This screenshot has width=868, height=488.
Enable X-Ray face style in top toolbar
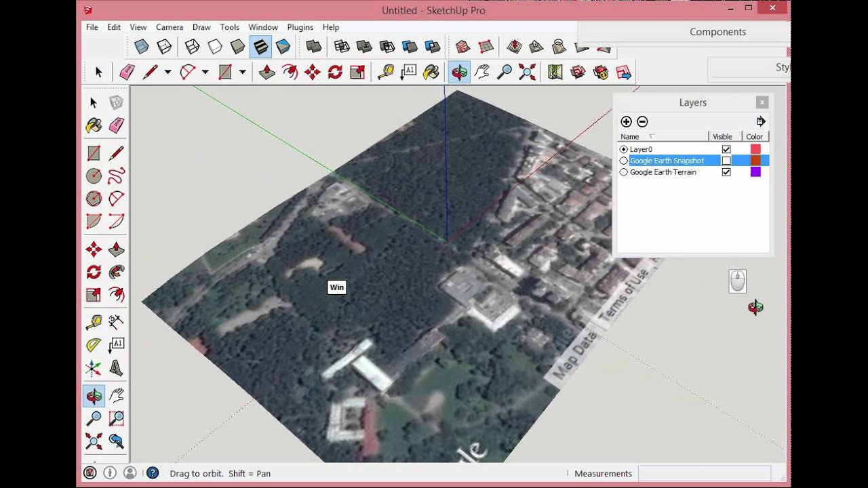(141, 47)
